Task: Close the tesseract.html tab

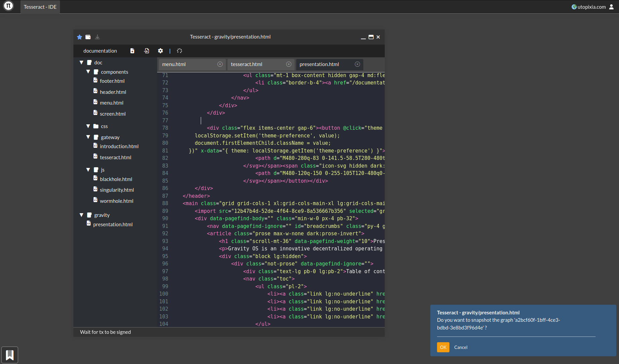Action: [289, 64]
